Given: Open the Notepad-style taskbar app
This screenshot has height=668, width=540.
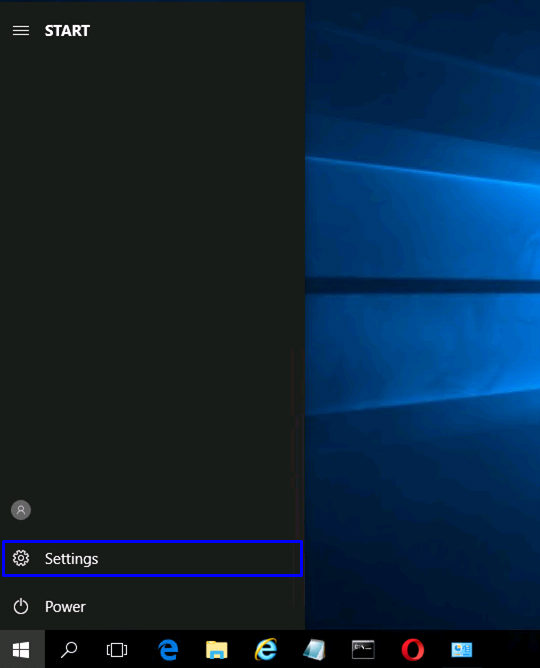Looking at the screenshot, I should [x=315, y=650].
